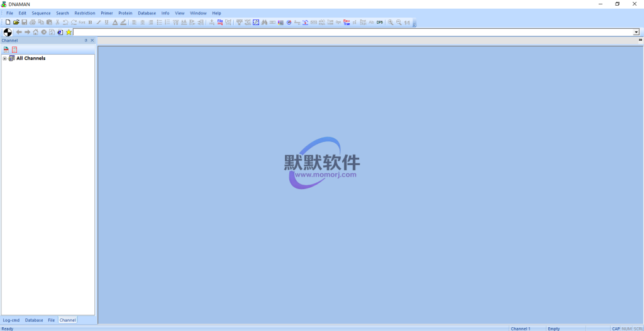Click the Open folder toolbar icon
Image resolution: width=644 pixels, height=331 pixels.
tap(16, 22)
